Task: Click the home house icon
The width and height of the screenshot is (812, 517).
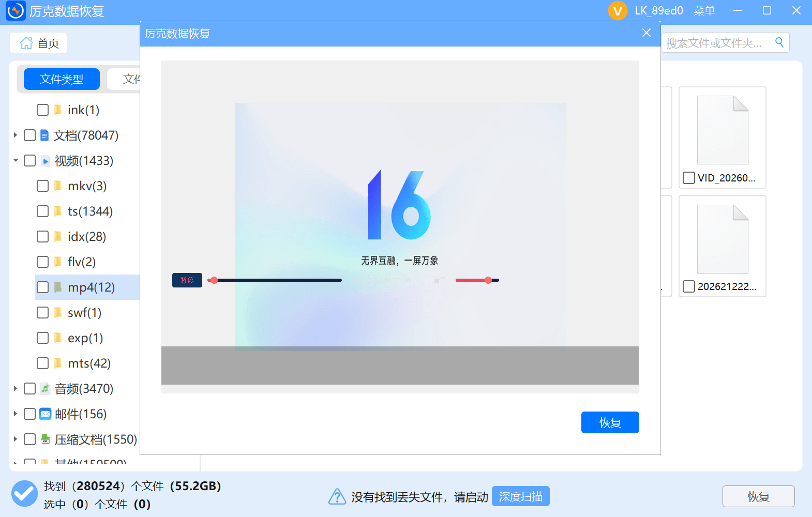Action: [26, 43]
